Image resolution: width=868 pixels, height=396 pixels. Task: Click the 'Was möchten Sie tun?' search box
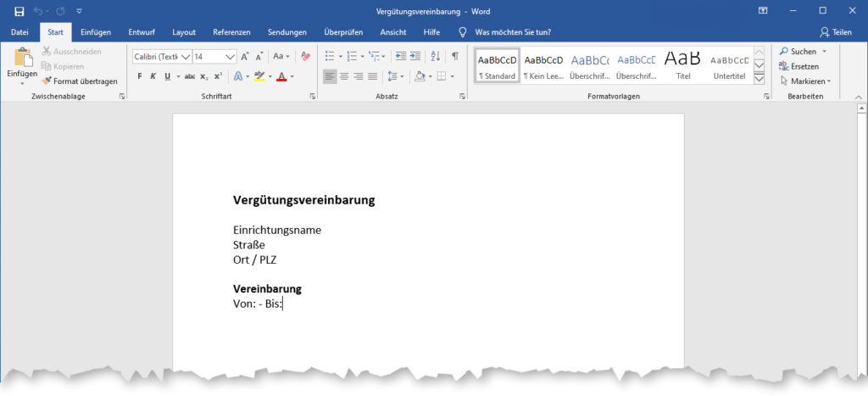click(x=514, y=32)
